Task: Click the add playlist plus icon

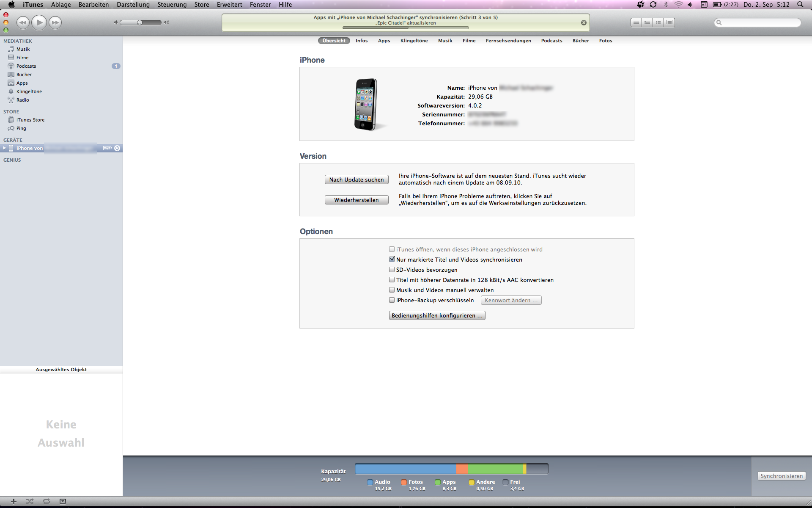Action: [14, 501]
